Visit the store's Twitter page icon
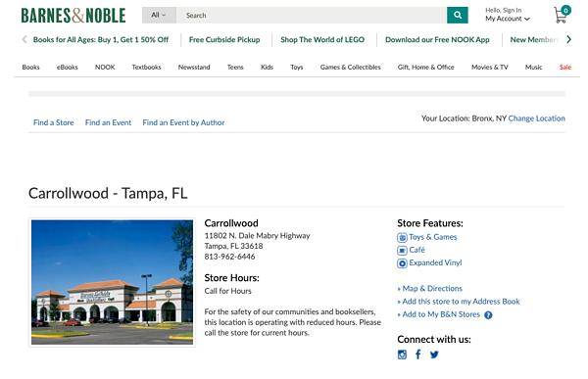Screen dimensions: 588x379 point(434,355)
